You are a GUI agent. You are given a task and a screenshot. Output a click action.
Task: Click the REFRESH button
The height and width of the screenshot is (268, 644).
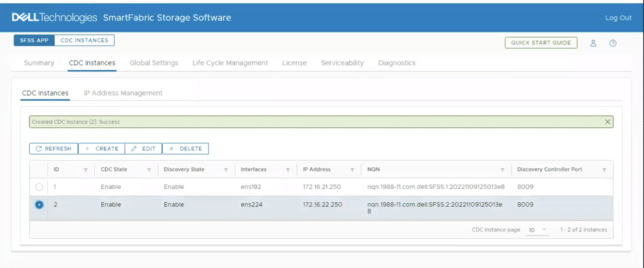[x=54, y=149]
